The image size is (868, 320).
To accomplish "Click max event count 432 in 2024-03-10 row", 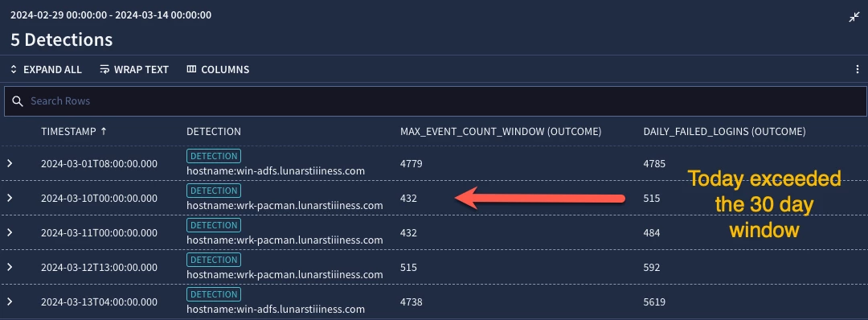I will (408, 199).
